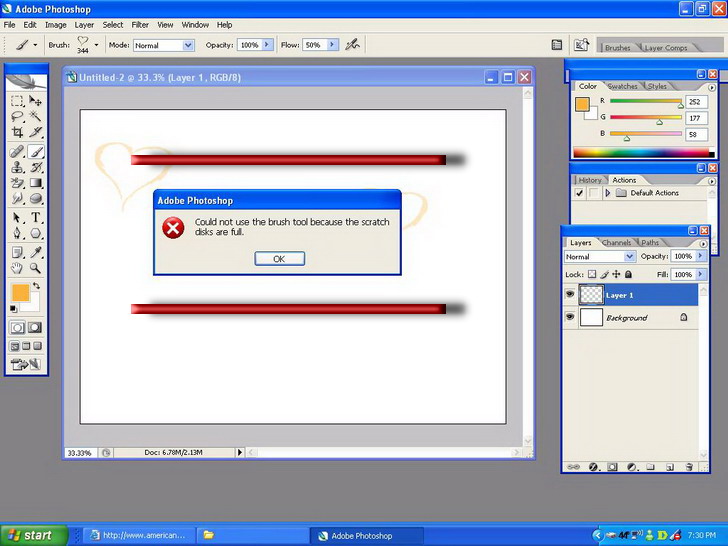Toggle the Default Actions checkmark

click(580, 193)
